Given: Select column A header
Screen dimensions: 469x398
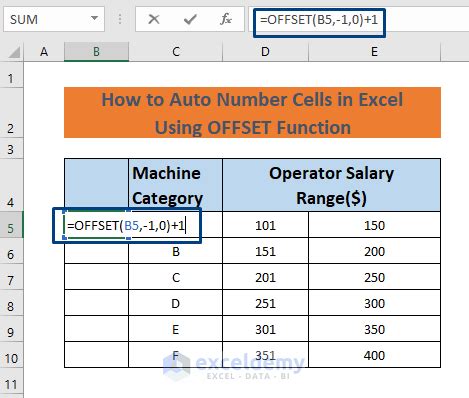Looking at the screenshot, I should pos(44,52).
